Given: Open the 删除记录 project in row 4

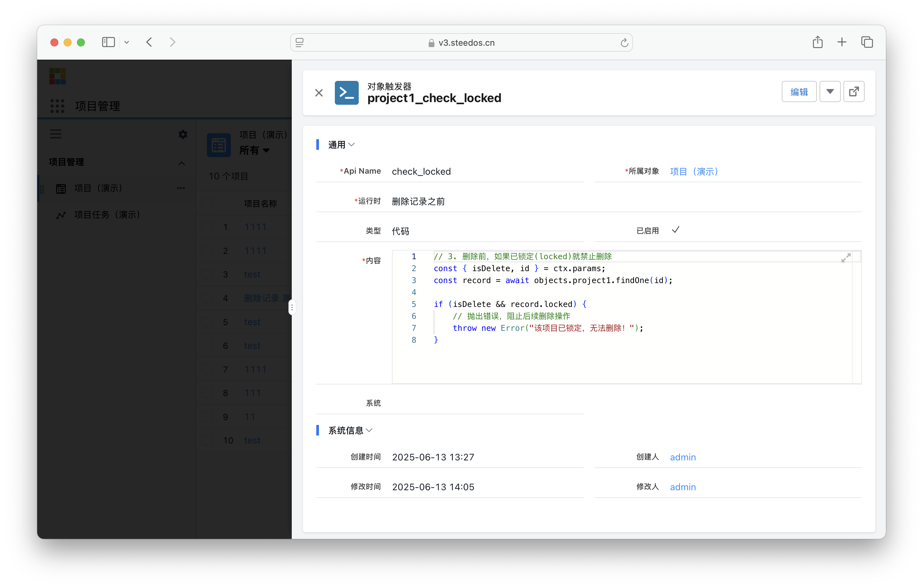Looking at the screenshot, I should pos(268,298).
